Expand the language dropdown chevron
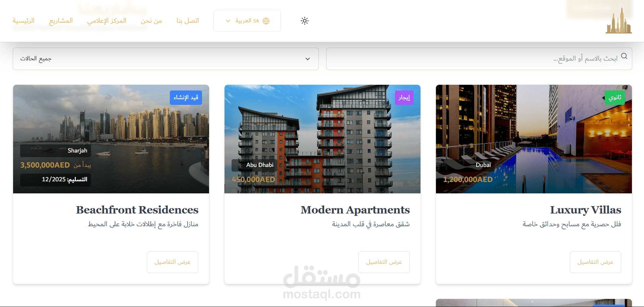This screenshot has width=644, height=307. [228, 21]
